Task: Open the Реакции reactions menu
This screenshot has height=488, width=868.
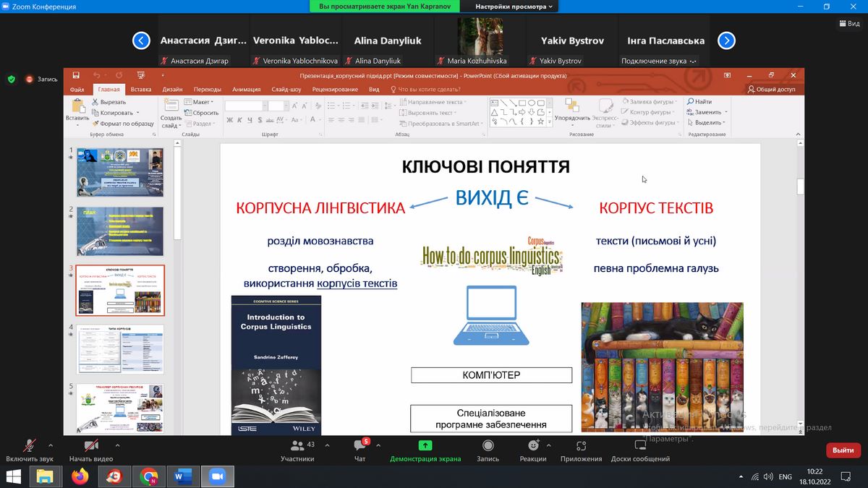Action: point(533,446)
